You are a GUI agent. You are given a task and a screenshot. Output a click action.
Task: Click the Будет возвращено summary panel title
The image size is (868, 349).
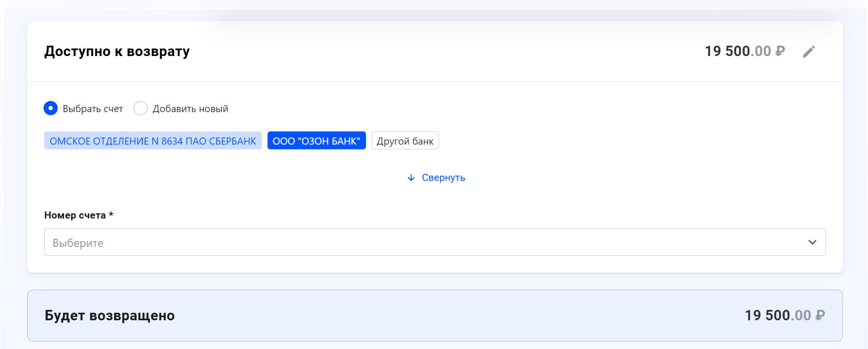click(x=109, y=316)
